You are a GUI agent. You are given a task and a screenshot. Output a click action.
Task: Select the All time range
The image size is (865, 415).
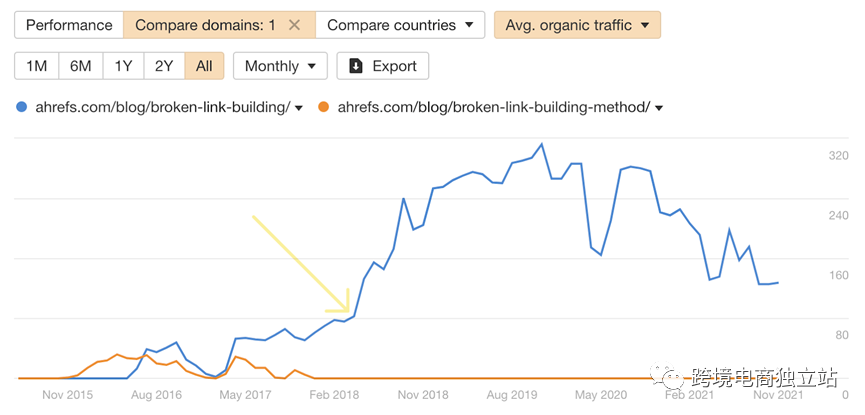(x=204, y=66)
